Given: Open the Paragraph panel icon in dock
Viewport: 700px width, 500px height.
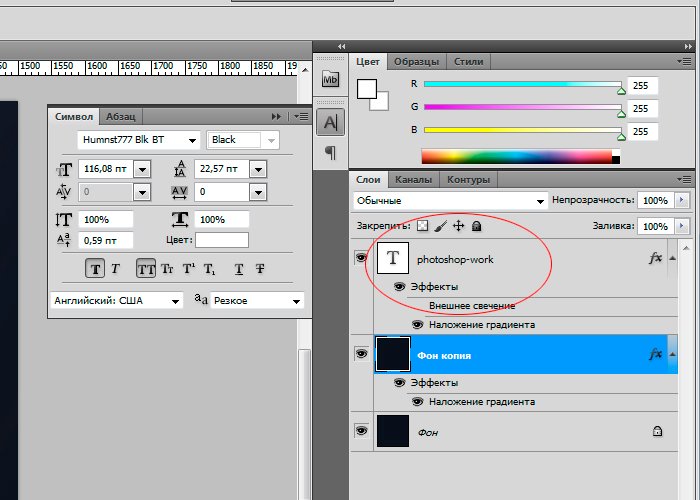Looking at the screenshot, I should [330, 153].
